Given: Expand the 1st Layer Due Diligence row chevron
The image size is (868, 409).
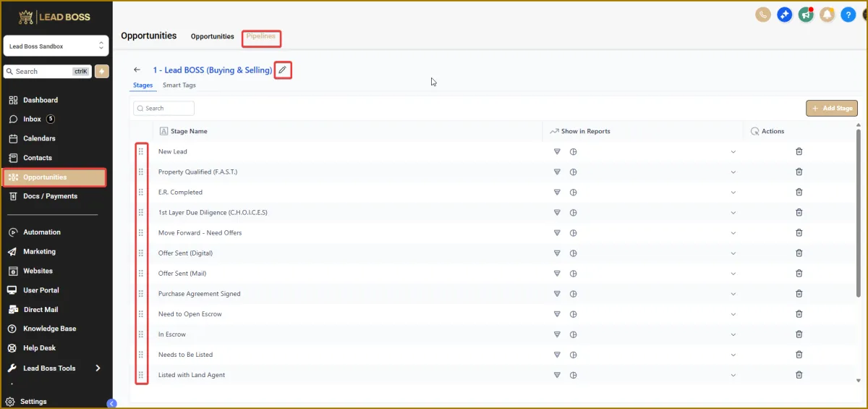Looking at the screenshot, I should 733,212.
